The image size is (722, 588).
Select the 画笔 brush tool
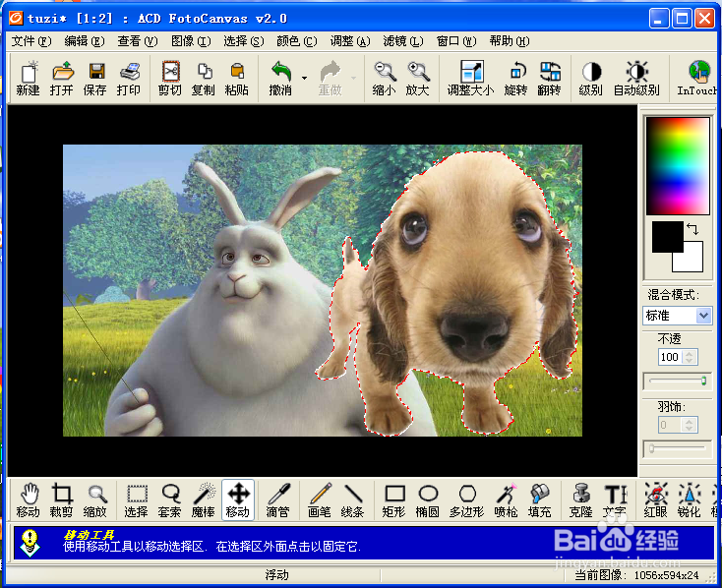tap(320, 500)
